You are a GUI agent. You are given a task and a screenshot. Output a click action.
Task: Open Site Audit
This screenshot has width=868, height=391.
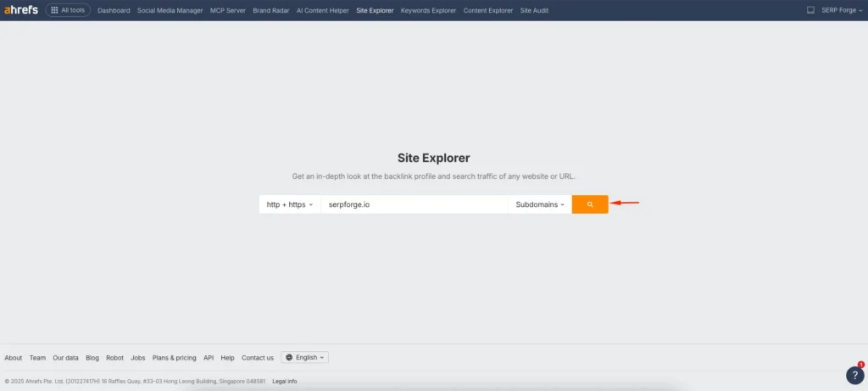(x=534, y=10)
